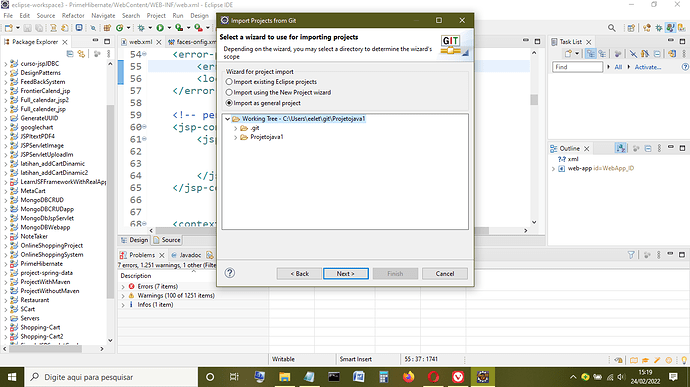Image resolution: width=690 pixels, height=387 pixels.
Task: Click the Next > button
Action: pyautogui.click(x=346, y=273)
